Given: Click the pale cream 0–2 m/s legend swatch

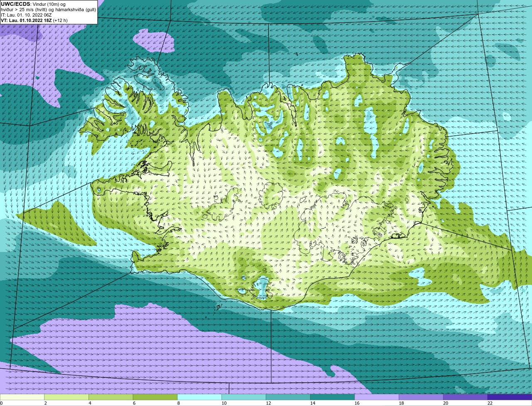Looking at the screenshot, I should 22,397.
